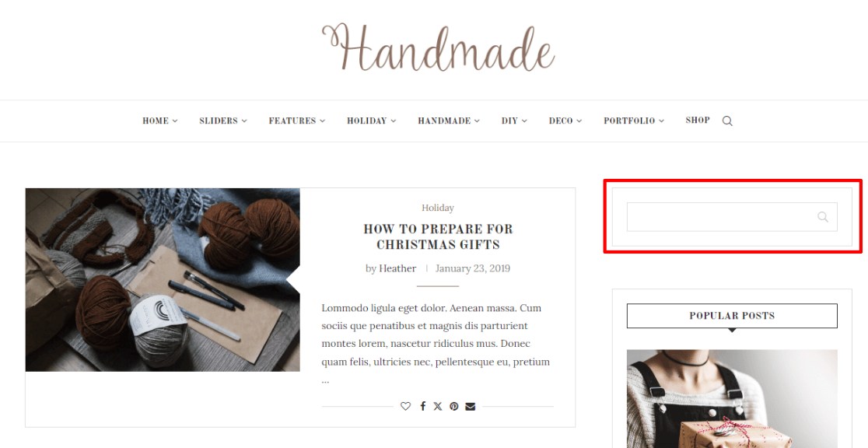The height and width of the screenshot is (448, 868).
Task: Share the post on X
Action: [438, 407]
